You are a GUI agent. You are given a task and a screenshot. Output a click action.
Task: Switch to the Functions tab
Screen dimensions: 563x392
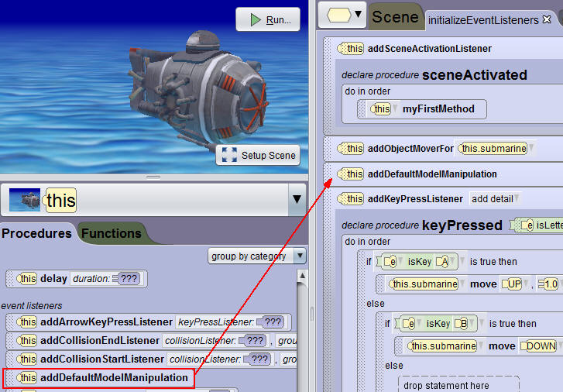click(112, 233)
